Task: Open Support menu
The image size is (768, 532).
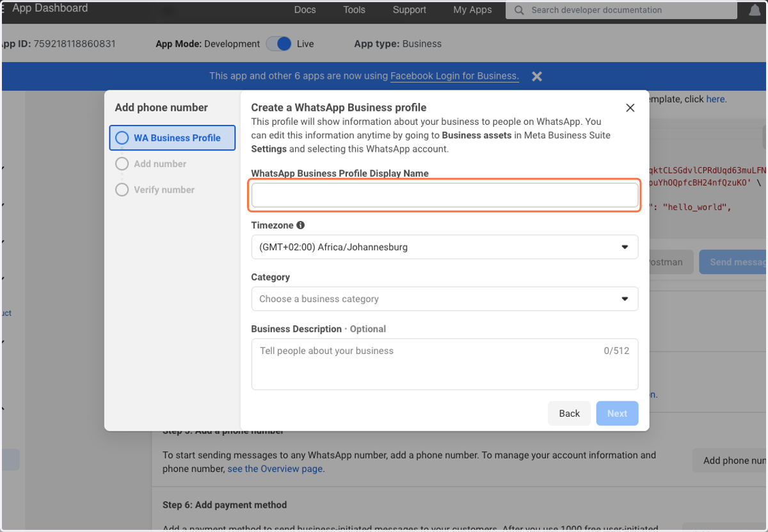Action: (410, 10)
